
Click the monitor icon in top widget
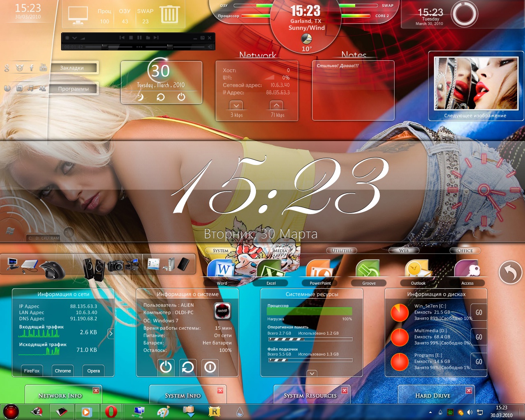click(x=78, y=15)
